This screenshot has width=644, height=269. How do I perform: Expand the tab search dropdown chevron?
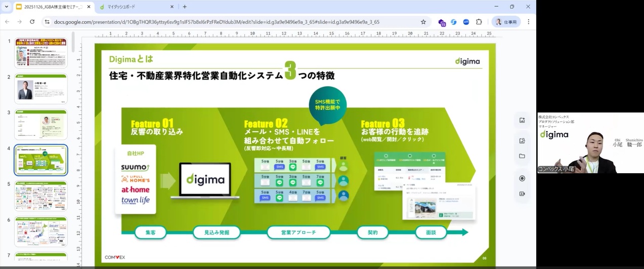point(7,7)
